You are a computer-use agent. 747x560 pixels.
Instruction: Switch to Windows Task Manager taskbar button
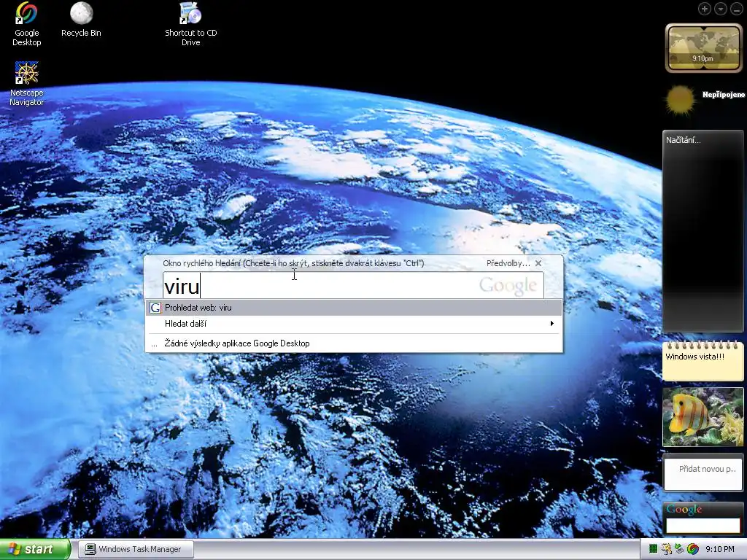pos(136,549)
